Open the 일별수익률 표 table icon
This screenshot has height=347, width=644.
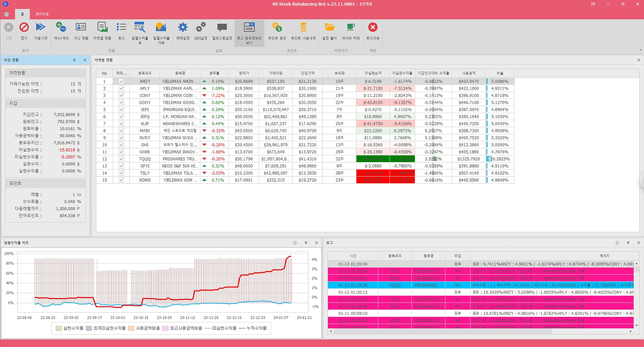[x=140, y=27]
